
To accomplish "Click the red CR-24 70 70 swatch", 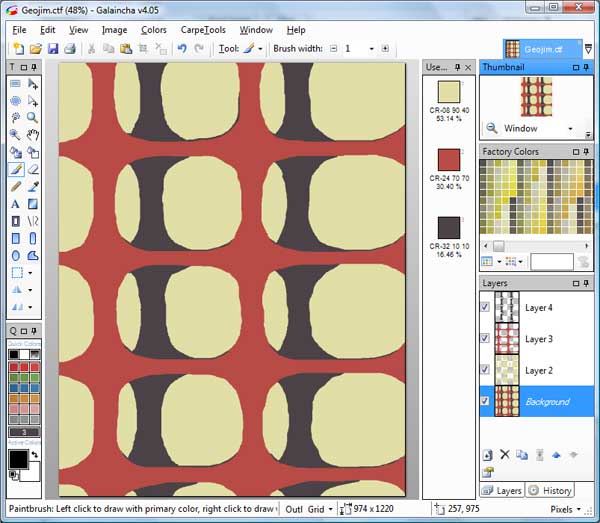I will pyautogui.click(x=449, y=160).
